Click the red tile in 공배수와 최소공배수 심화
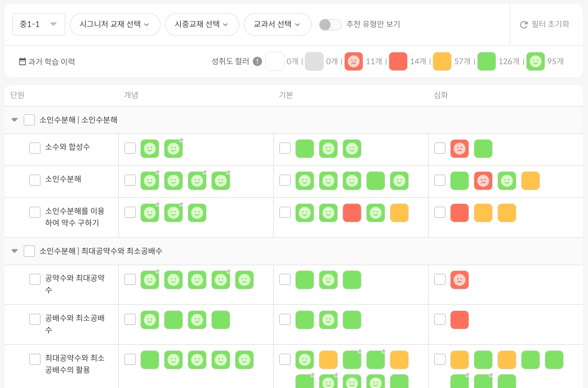This screenshot has width=588, height=388. coord(460,320)
